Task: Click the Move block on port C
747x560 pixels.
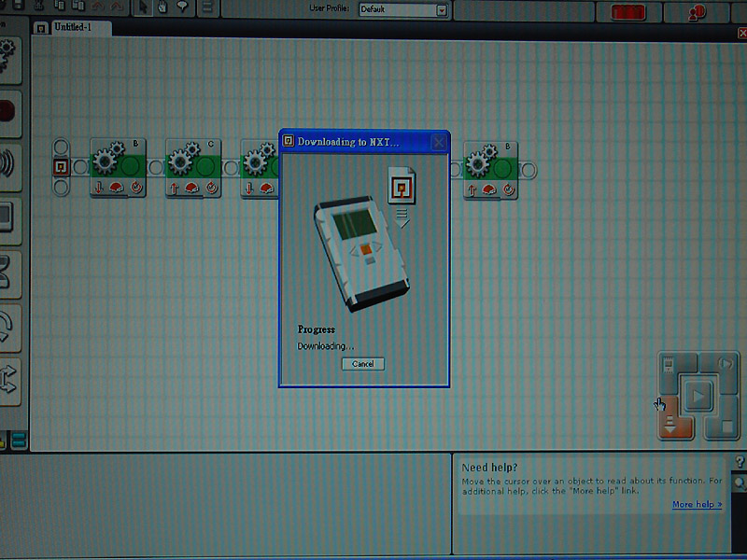Action: click(193, 168)
